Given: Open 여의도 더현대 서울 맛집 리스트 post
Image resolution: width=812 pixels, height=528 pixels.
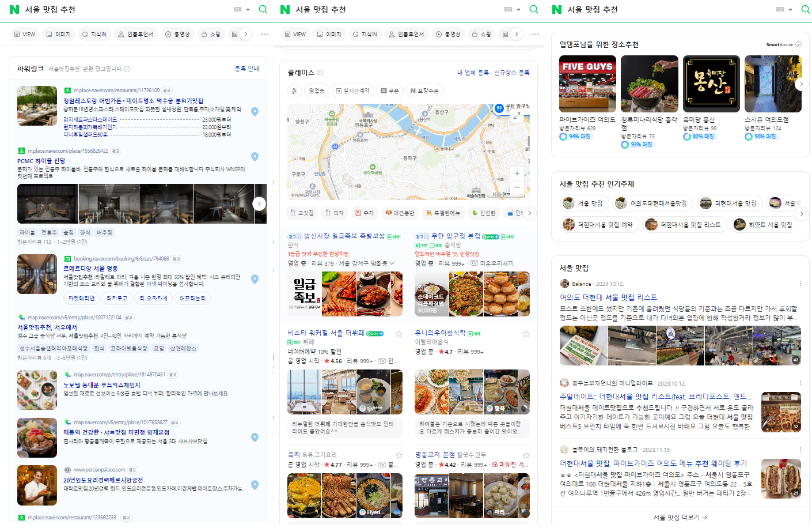Looking at the screenshot, I should pos(609,297).
